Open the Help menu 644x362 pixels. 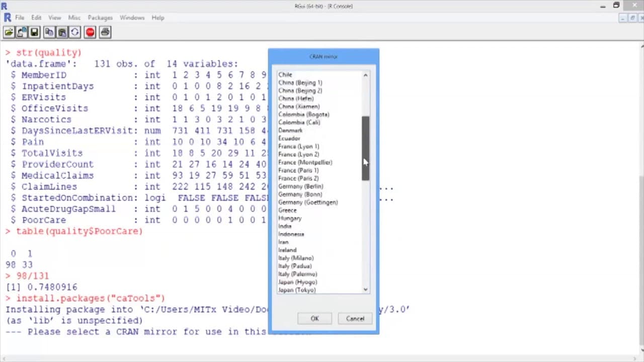click(x=158, y=18)
